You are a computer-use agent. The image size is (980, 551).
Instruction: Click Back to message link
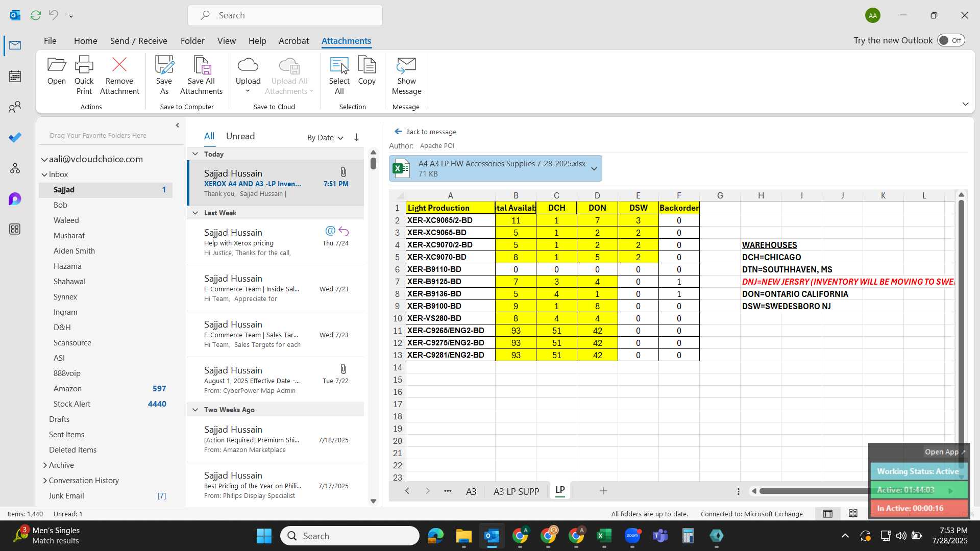426,132
